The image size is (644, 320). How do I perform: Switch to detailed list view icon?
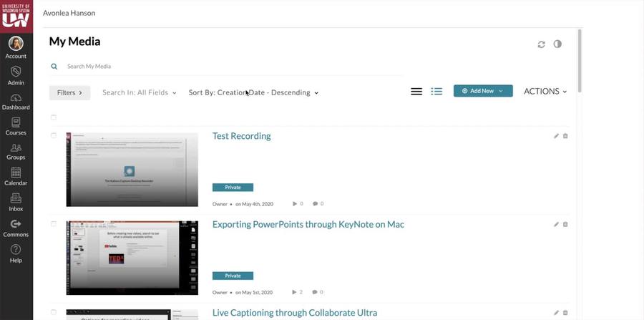pyautogui.click(x=436, y=91)
